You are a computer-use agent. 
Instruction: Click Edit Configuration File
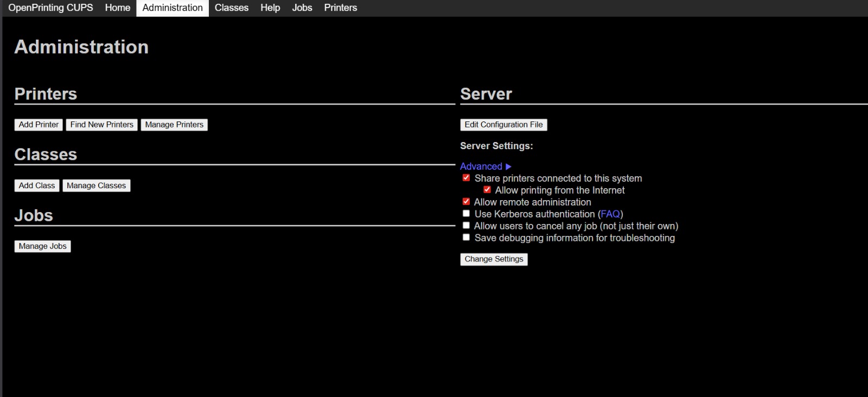(x=503, y=125)
